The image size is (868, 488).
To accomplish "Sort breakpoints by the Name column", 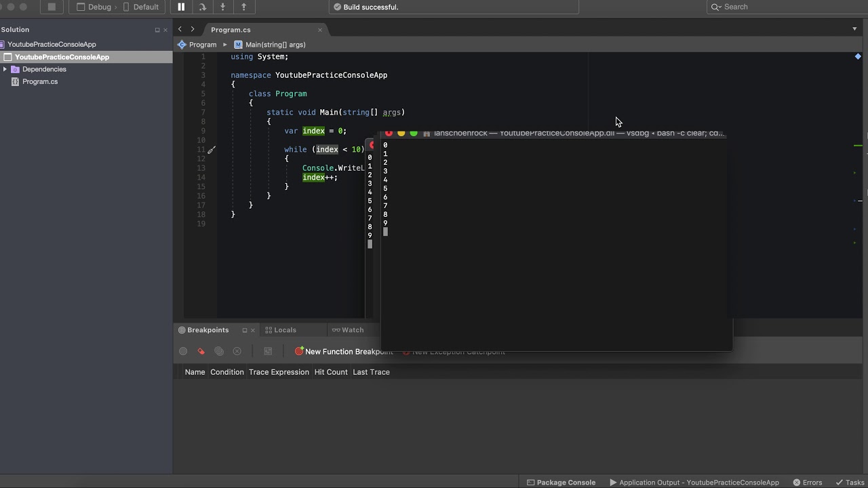I will [195, 372].
